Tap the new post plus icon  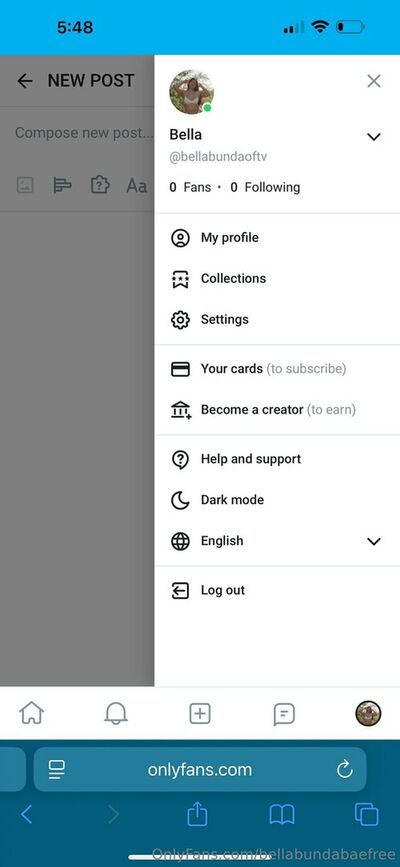tap(200, 713)
